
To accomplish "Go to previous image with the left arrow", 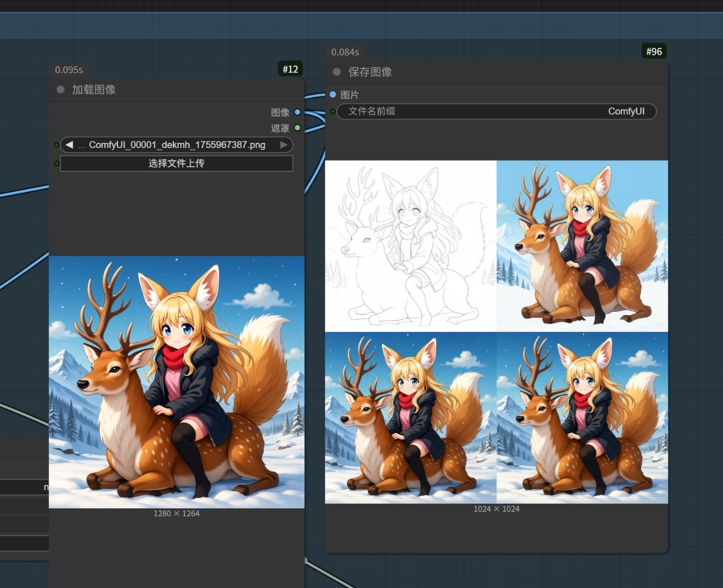I will (x=69, y=145).
